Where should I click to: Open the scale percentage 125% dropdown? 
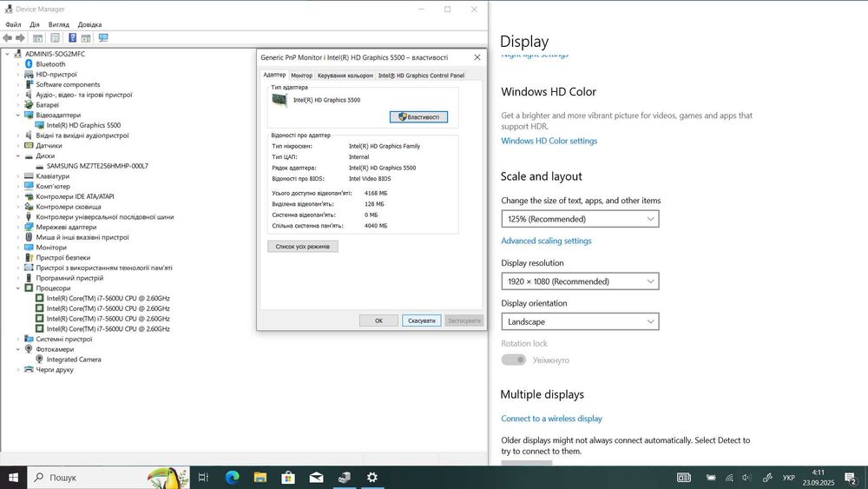coord(580,219)
